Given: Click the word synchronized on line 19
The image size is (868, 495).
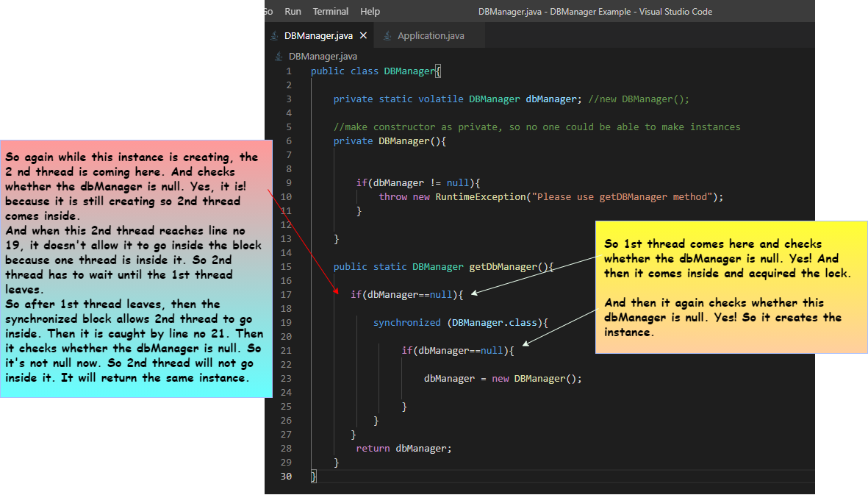Looking at the screenshot, I should (x=406, y=322).
